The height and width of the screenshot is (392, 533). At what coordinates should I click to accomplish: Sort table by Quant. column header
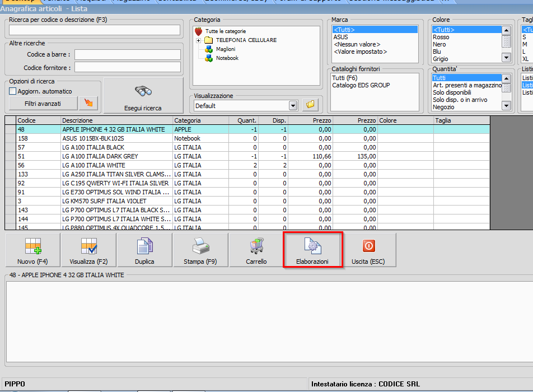[244, 120]
